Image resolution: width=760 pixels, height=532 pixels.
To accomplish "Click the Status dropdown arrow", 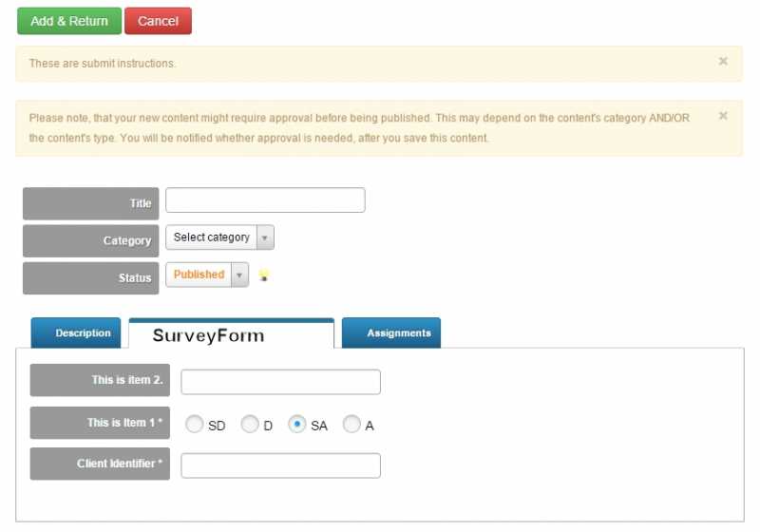I will tap(240, 275).
